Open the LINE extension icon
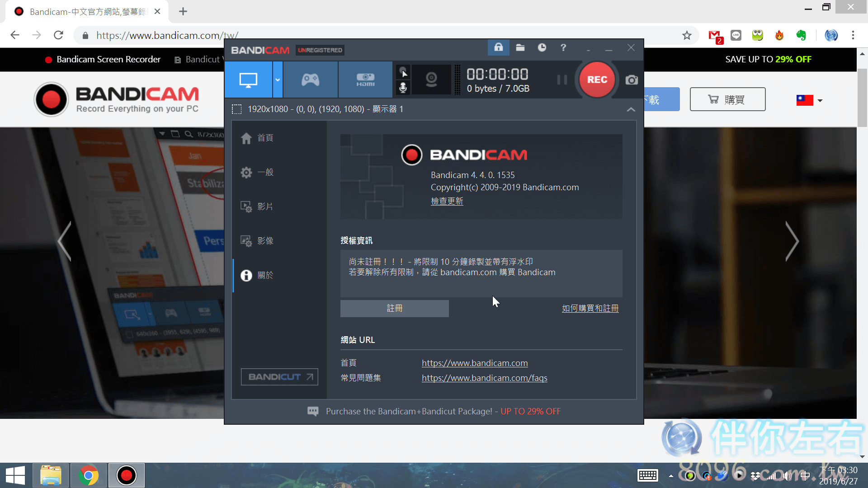 point(736,35)
